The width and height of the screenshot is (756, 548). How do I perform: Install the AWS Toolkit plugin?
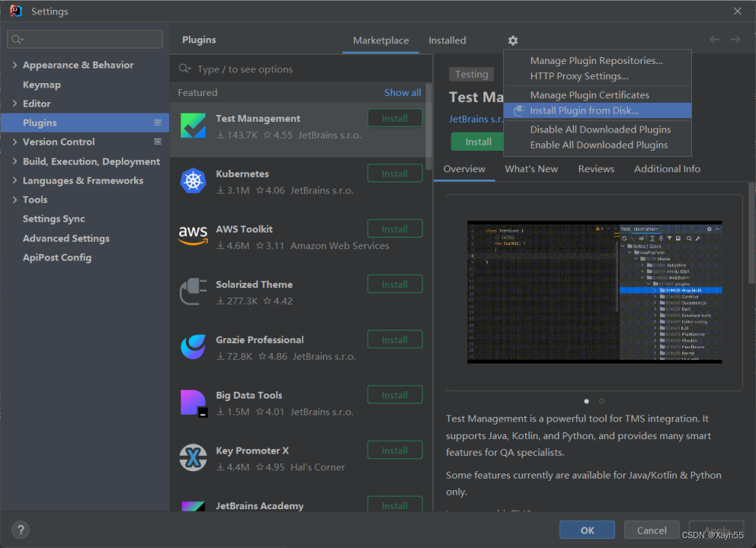(x=395, y=229)
